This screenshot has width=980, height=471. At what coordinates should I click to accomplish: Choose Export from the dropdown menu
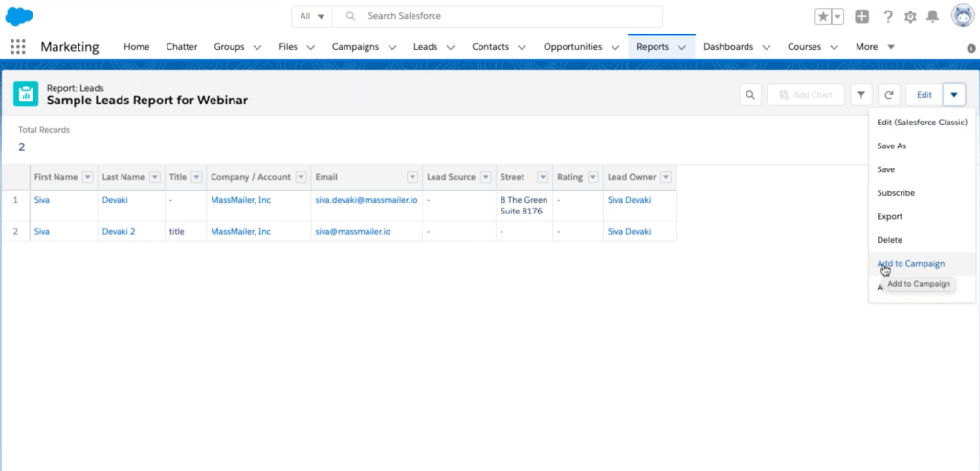coord(890,216)
